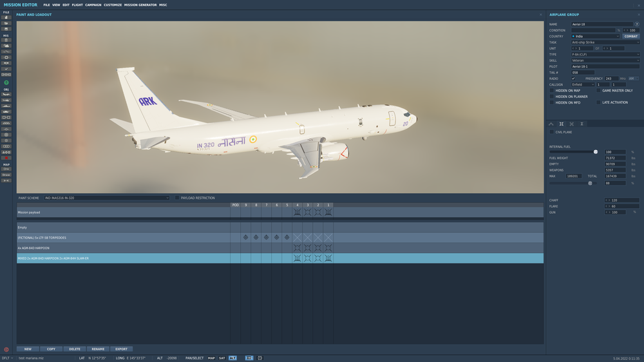The image size is (644, 362).
Task: Click the RENAME payload button
Action: coord(98,349)
